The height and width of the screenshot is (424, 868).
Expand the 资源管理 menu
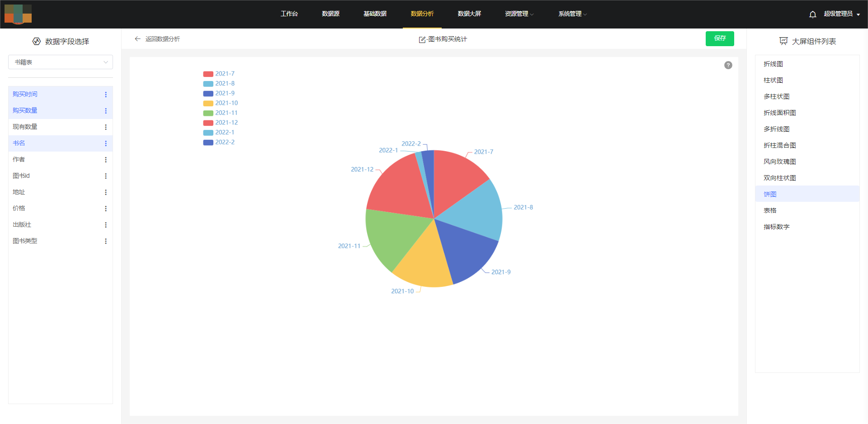click(519, 14)
